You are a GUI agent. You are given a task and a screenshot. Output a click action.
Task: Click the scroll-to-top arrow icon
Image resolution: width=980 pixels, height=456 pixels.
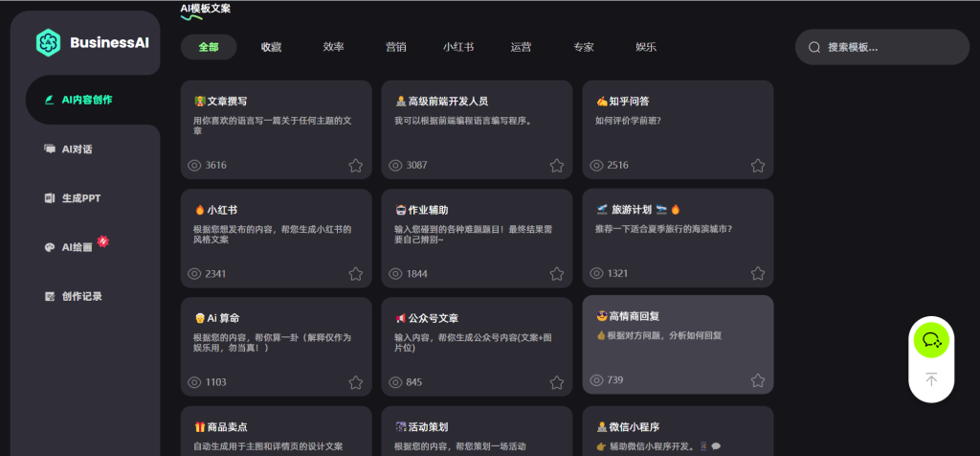click(x=930, y=380)
